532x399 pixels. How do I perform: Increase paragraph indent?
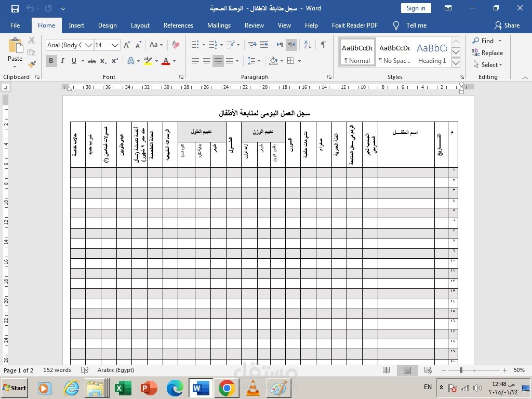point(264,45)
